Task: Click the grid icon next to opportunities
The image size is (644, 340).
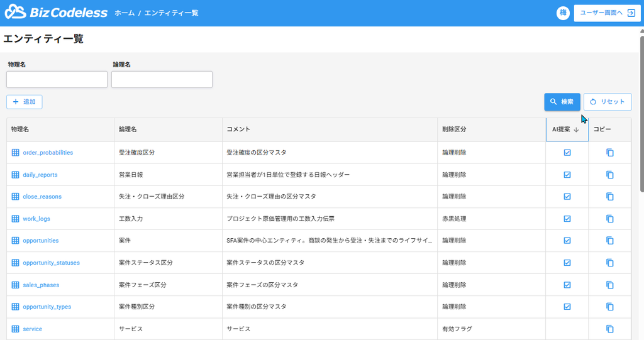Action: coord(15,241)
